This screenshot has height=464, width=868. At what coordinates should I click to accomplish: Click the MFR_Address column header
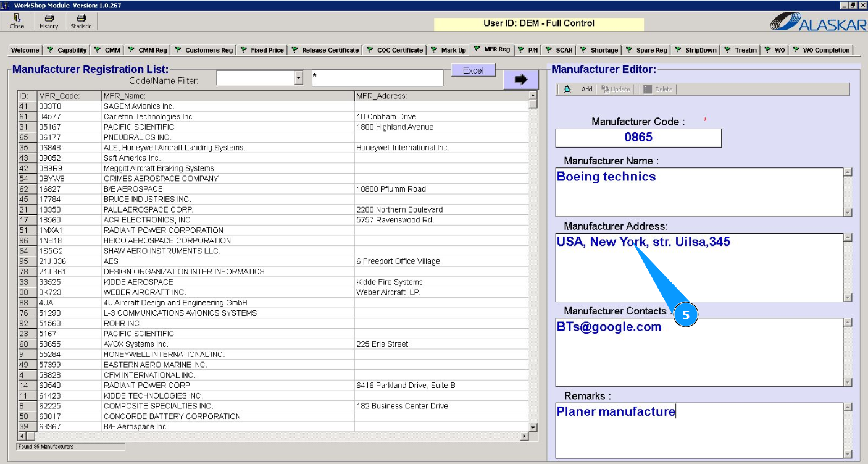441,96
